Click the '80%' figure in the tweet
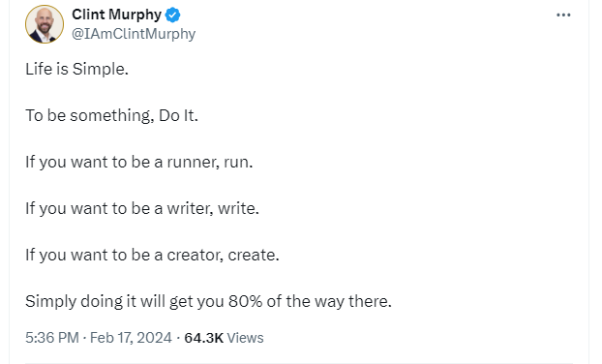 point(245,301)
